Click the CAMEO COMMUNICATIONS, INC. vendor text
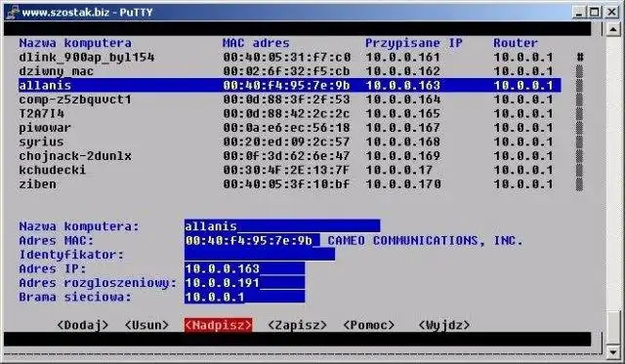 tap(426, 240)
